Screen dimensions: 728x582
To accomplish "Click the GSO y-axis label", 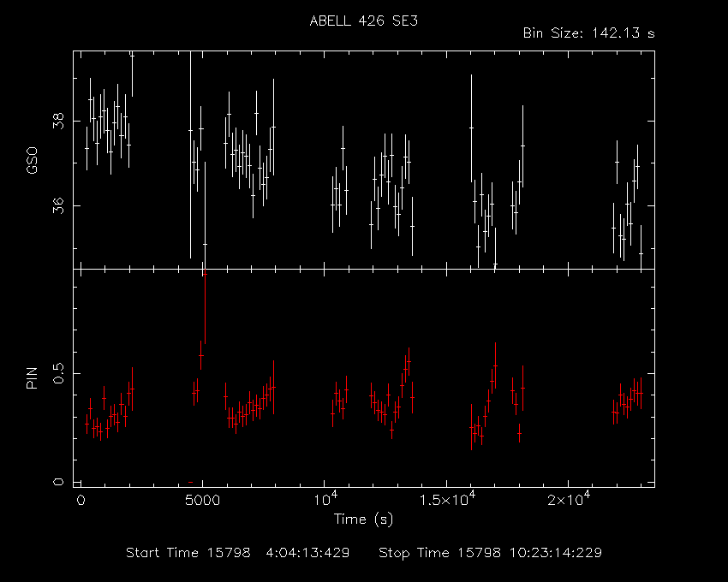I will click(x=32, y=160).
